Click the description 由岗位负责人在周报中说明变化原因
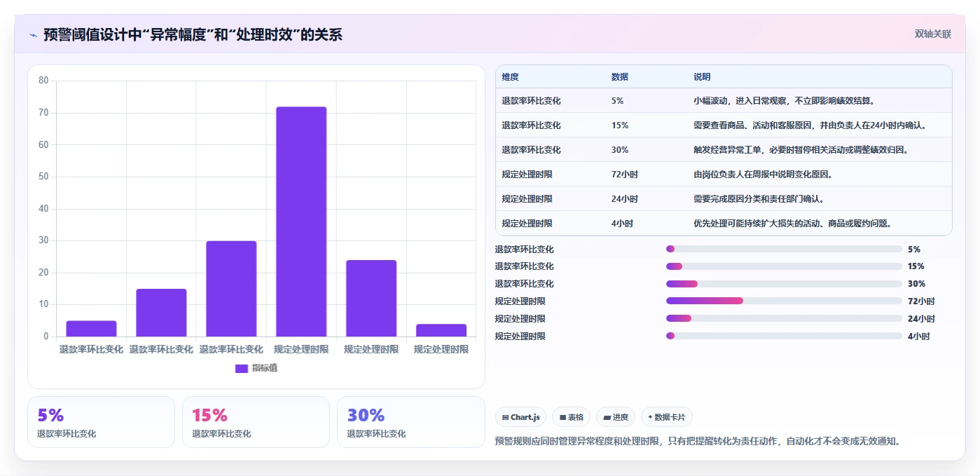Viewport: 980px width, 476px height. tap(763, 175)
